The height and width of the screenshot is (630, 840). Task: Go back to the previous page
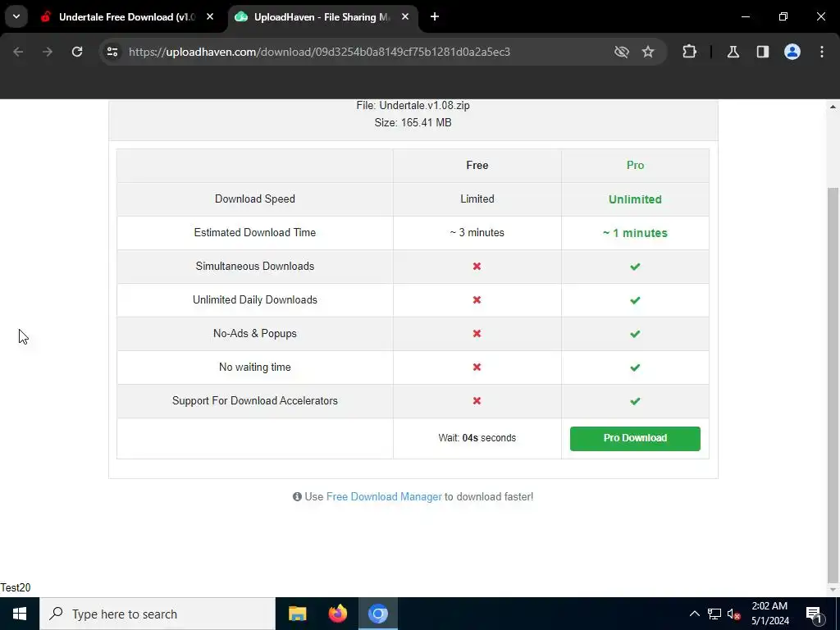pos(18,52)
